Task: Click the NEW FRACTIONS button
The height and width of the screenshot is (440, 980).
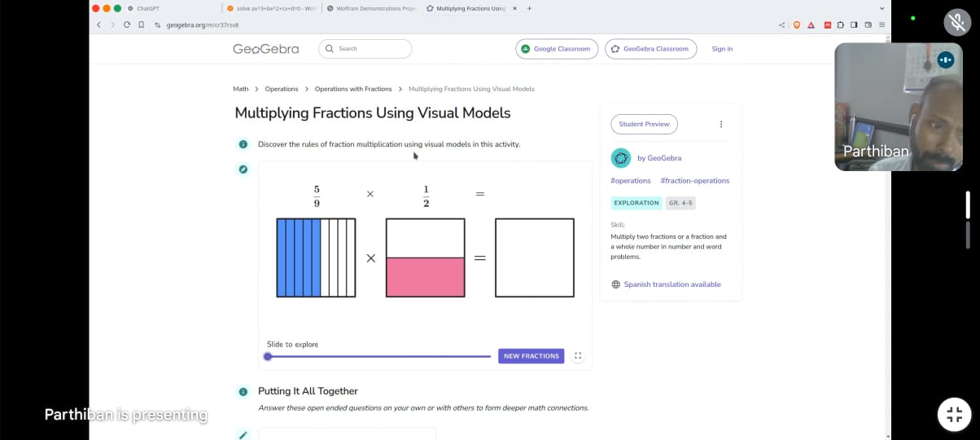Action: pos(532,356)
